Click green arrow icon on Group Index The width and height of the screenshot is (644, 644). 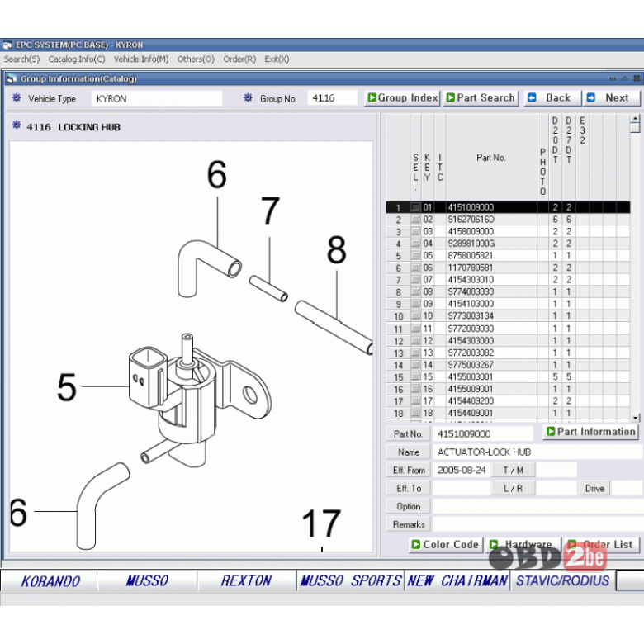[372, 97]
